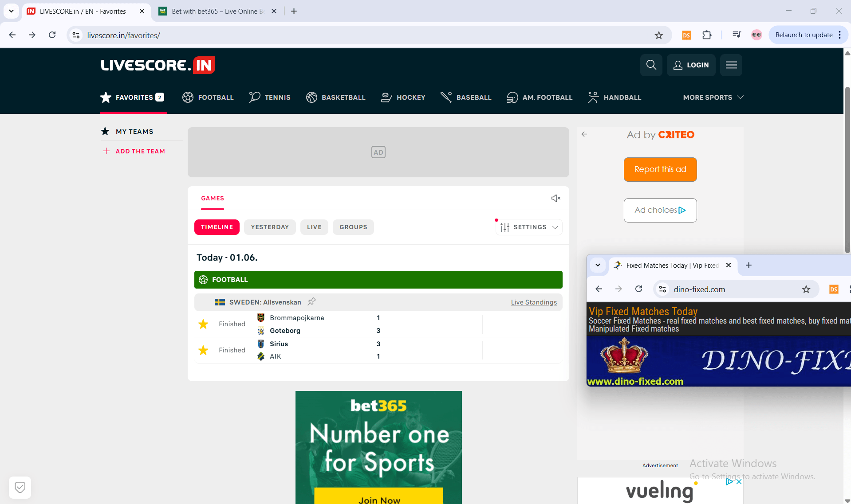
Task: Open Goteborg team row
Action: tap(285, 331)
